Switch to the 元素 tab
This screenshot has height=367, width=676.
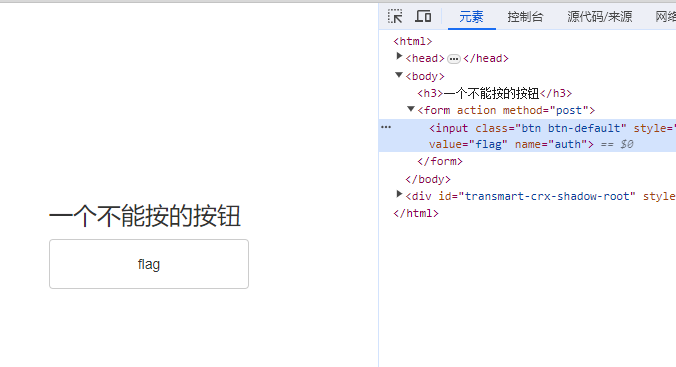click(471, 17)
